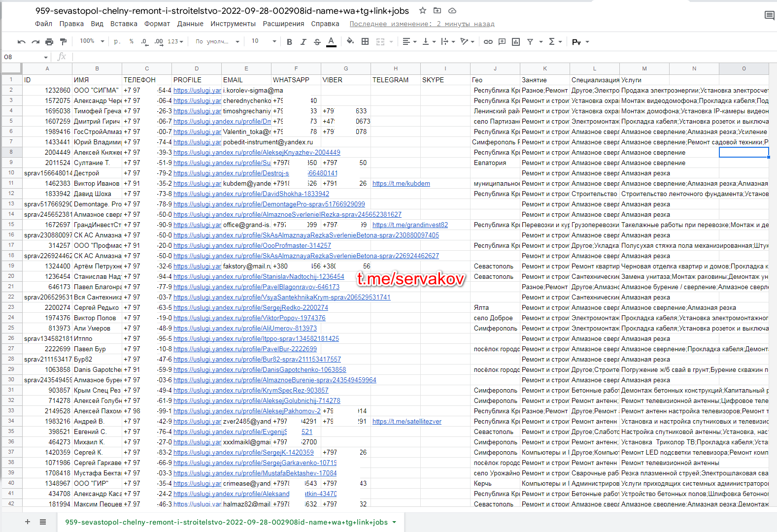Toggle italic formatting

click(303, 42)
